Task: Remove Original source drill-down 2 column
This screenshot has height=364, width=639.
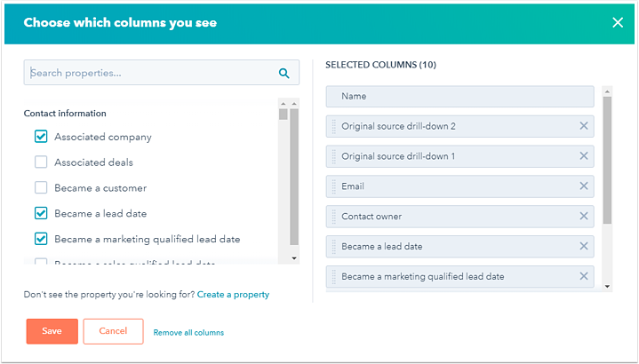Action: 584,126
